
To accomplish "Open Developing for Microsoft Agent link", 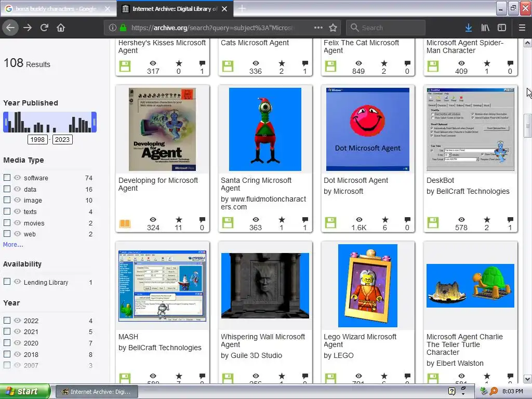I will click(158, 184).
